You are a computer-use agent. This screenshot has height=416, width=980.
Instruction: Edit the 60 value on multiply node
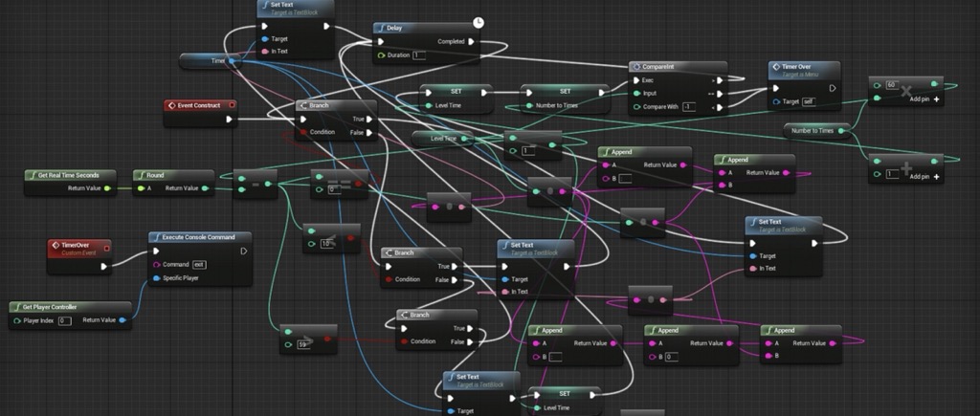tap(892, 84)
